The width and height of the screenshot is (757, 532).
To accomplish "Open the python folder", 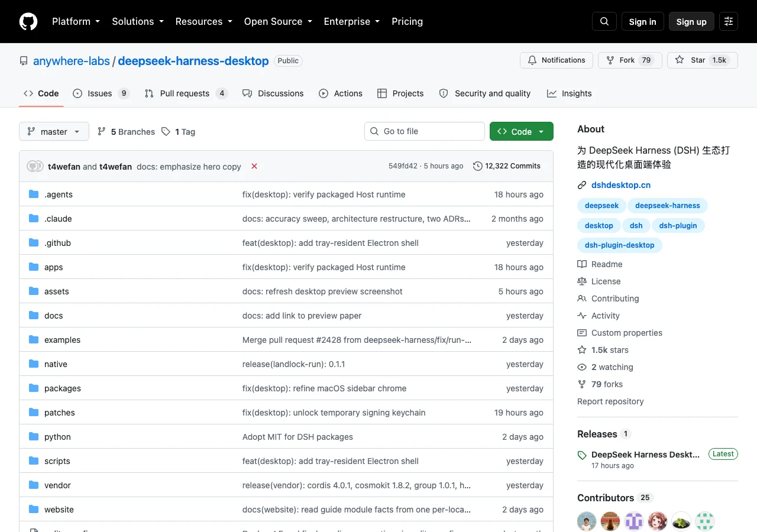I will coord(57,437).
